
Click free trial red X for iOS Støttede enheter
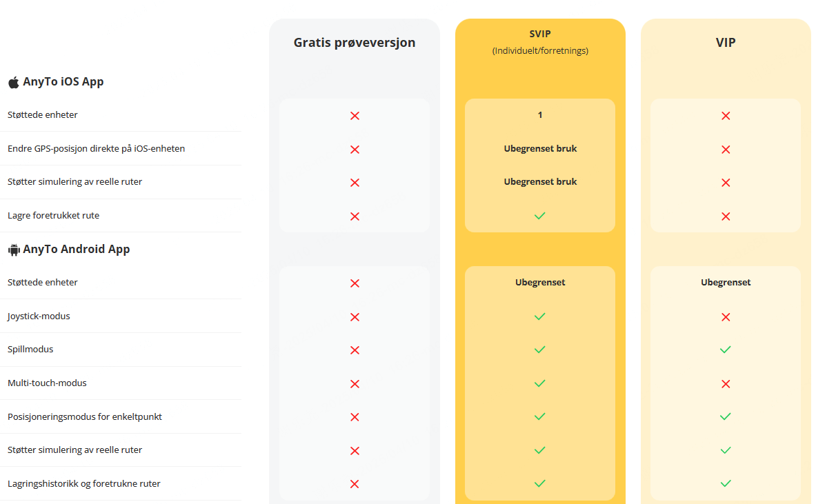tap(355, 115)
